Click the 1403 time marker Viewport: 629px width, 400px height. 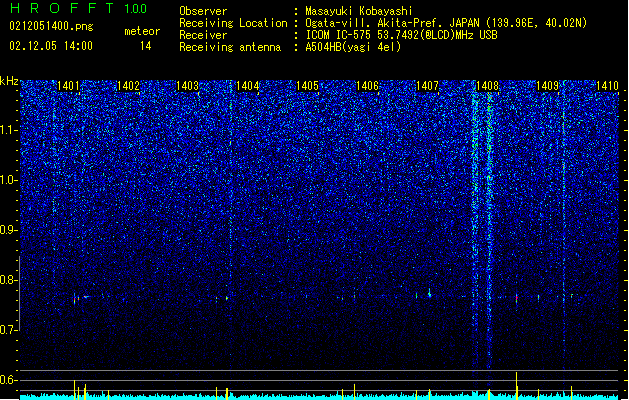(188, 86)
